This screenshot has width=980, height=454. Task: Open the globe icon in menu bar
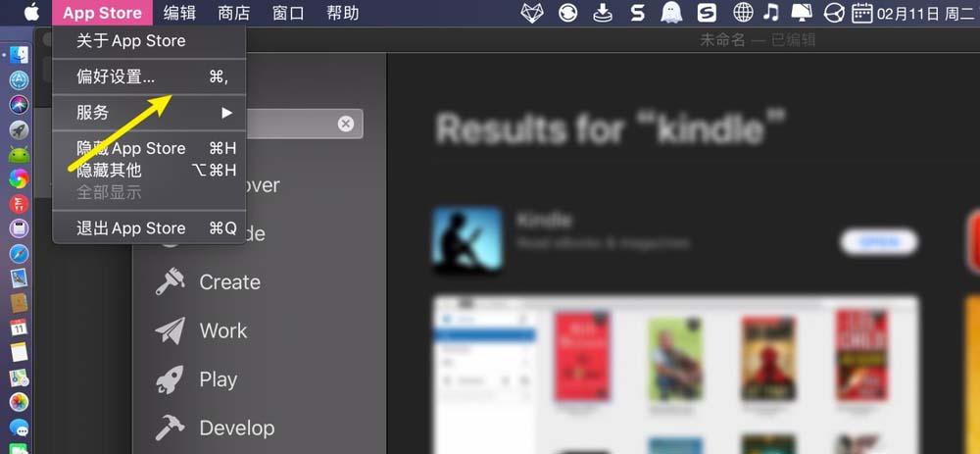(743, 13)
